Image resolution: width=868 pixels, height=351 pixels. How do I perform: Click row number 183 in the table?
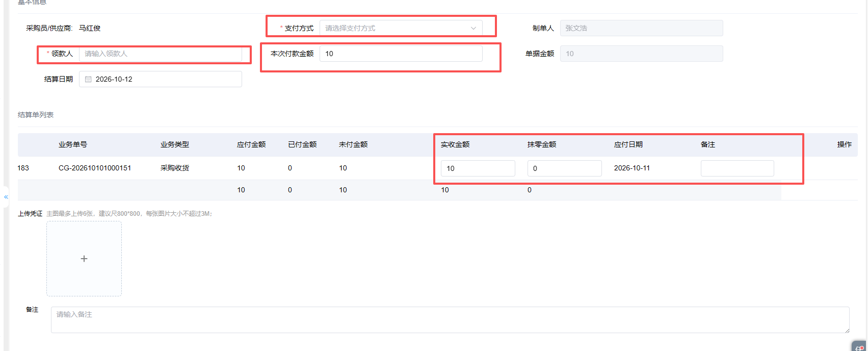23,168
